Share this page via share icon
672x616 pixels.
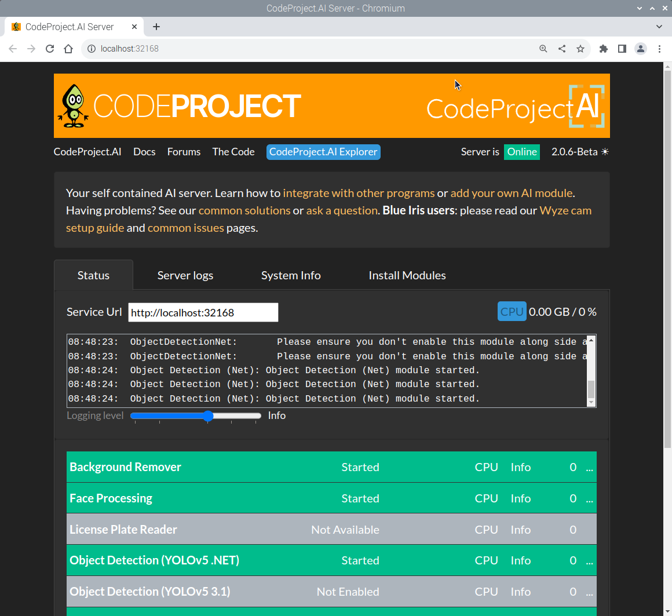coord(562,49)
